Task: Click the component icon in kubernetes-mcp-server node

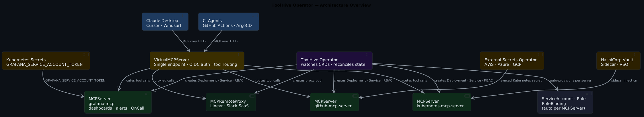Action: point(467,96)
